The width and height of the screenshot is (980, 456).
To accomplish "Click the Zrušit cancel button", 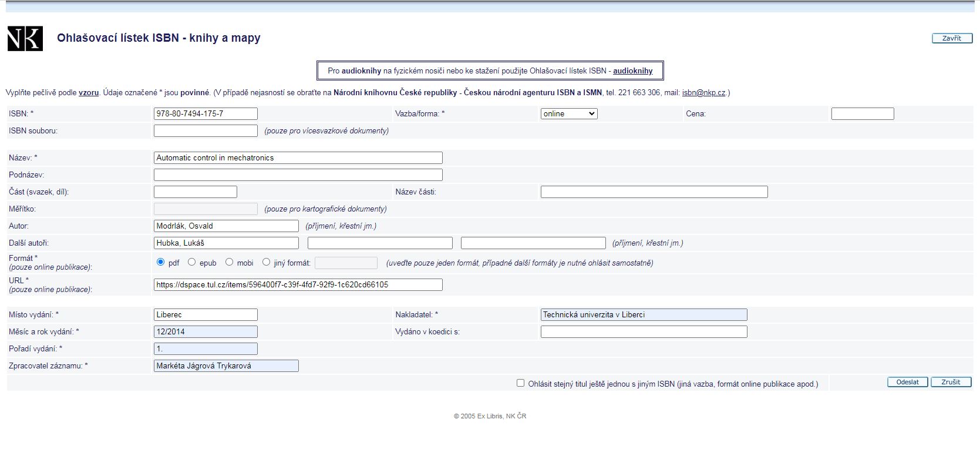I will click(951, 382).
